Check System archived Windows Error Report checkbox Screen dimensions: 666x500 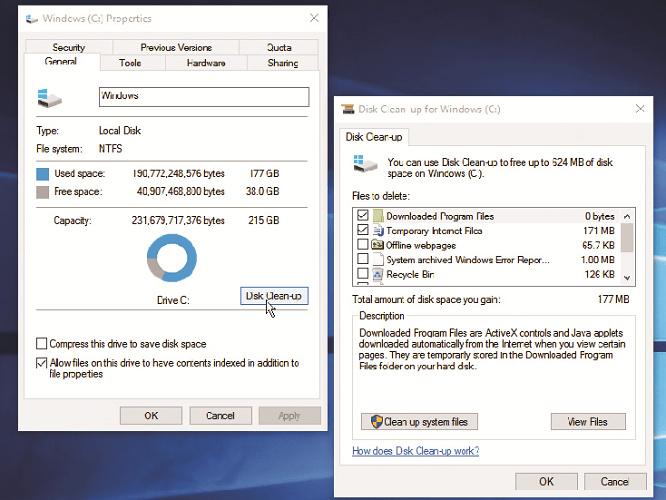click(363, 259)
